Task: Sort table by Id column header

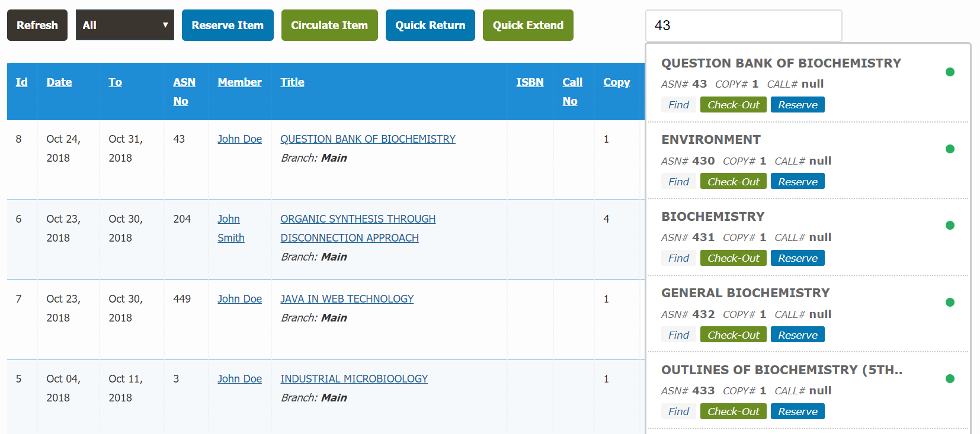Action: click(x=21, y=82)
